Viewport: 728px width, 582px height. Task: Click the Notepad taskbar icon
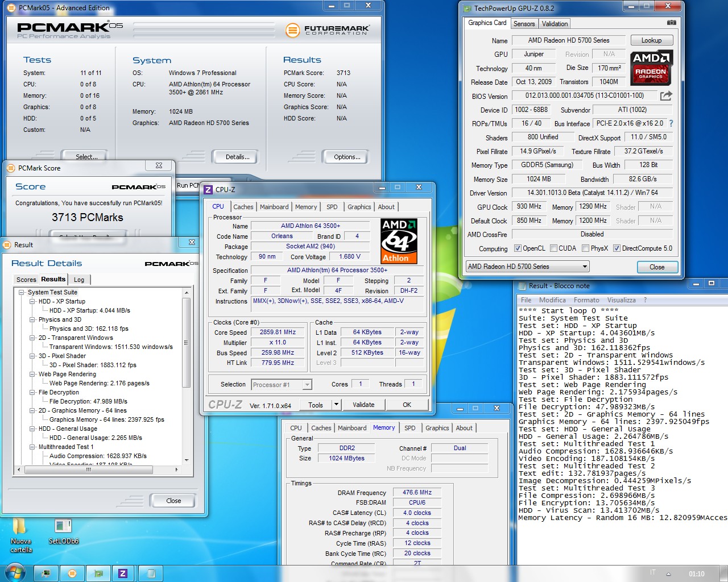[151, 573]
